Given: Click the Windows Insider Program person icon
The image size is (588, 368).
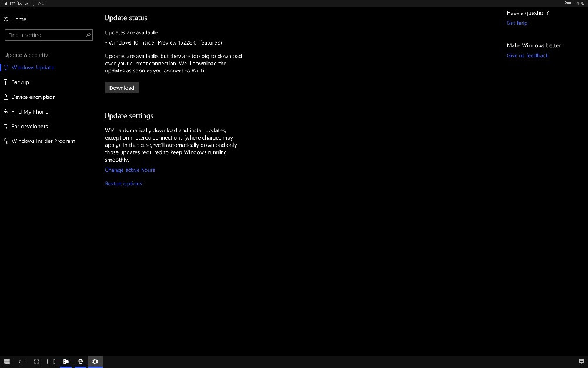Looking at the screenshot, I should pyautogui.click(x=6, y=141).
